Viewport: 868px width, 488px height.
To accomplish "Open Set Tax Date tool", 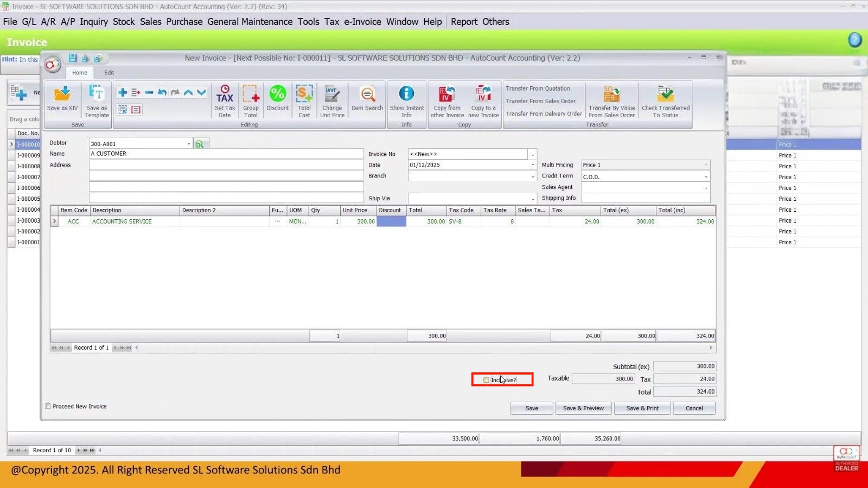I will 225,102.
